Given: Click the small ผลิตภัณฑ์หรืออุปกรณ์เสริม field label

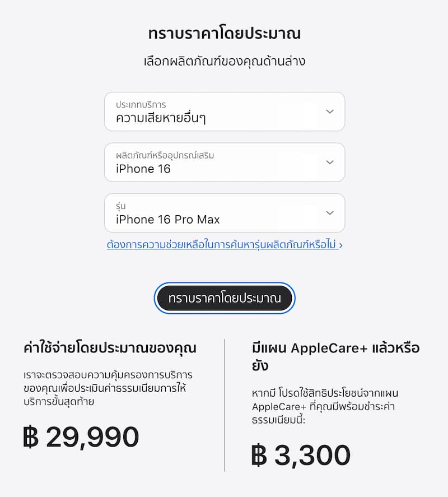Looking at the screenshot, I should [x=165, y=155].
